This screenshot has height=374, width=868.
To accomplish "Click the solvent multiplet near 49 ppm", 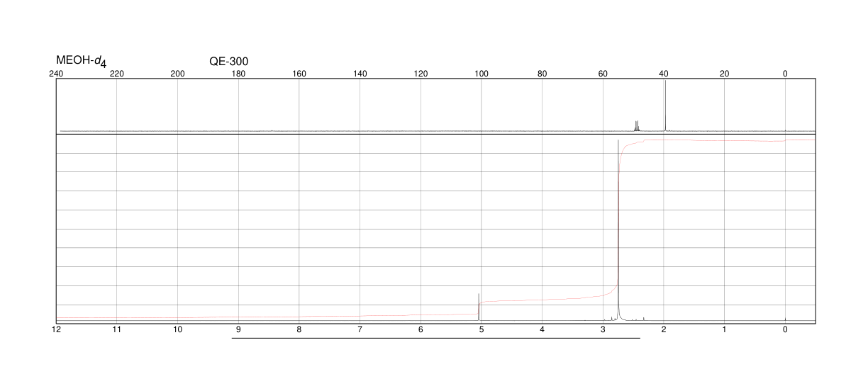I will [x=637, y=125].
